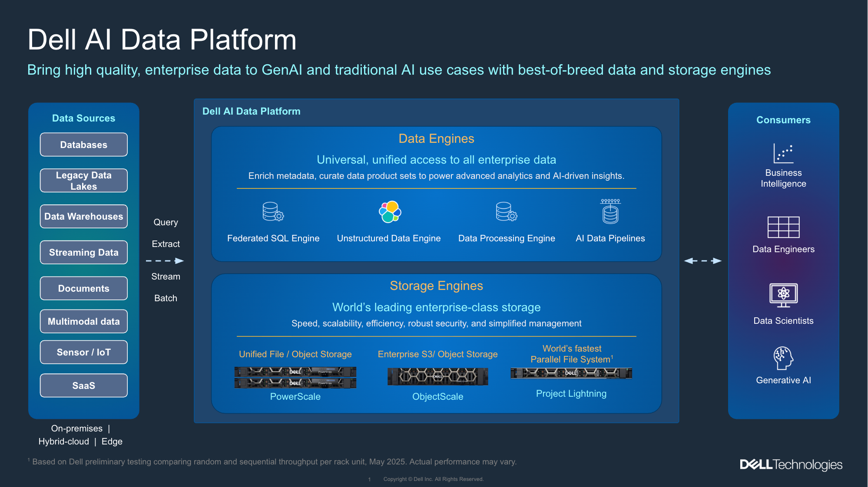This screenshot has width=868, height=487.
Task: Click 'Universal, unified access to all enterprise data'
Action: point(436,160)
